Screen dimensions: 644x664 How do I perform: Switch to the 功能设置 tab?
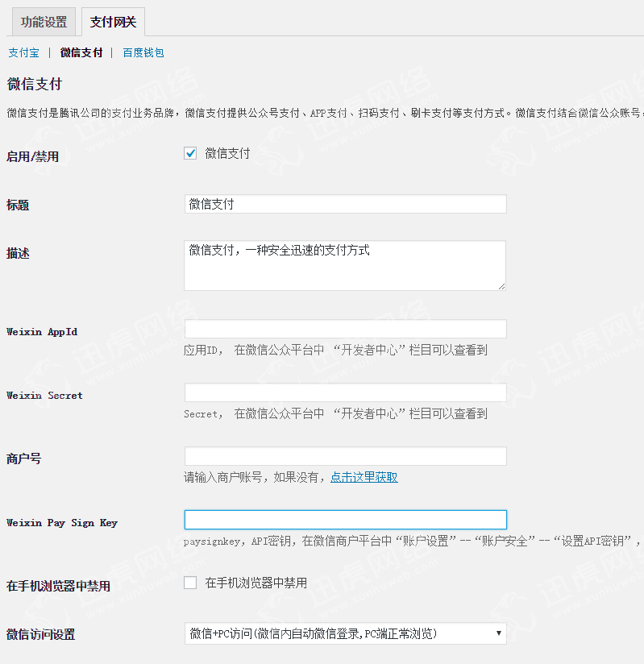pyautogui.click(x=44, y=22)
